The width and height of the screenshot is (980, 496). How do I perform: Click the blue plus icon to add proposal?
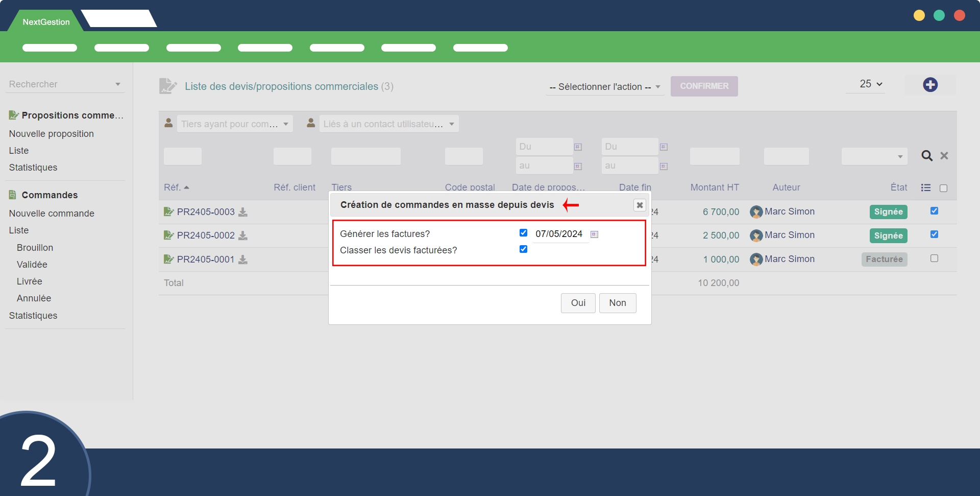click(930, 85)
